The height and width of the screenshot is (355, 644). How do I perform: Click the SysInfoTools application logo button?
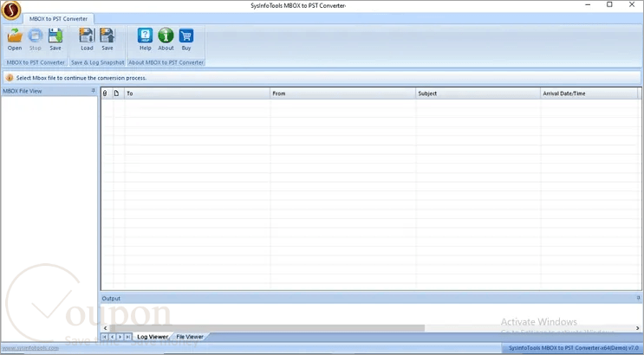(11, 10)
